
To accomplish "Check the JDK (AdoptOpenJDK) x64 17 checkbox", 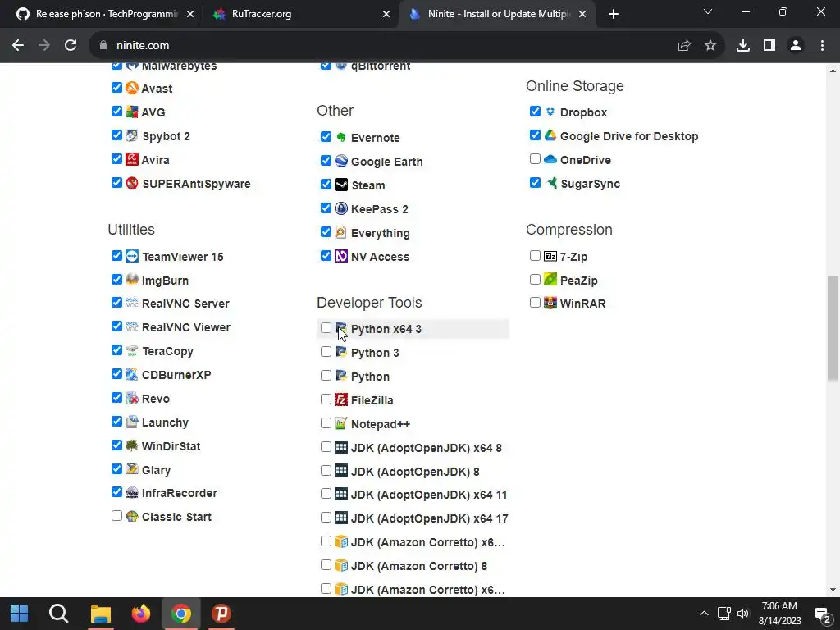I will coord(326,518).
